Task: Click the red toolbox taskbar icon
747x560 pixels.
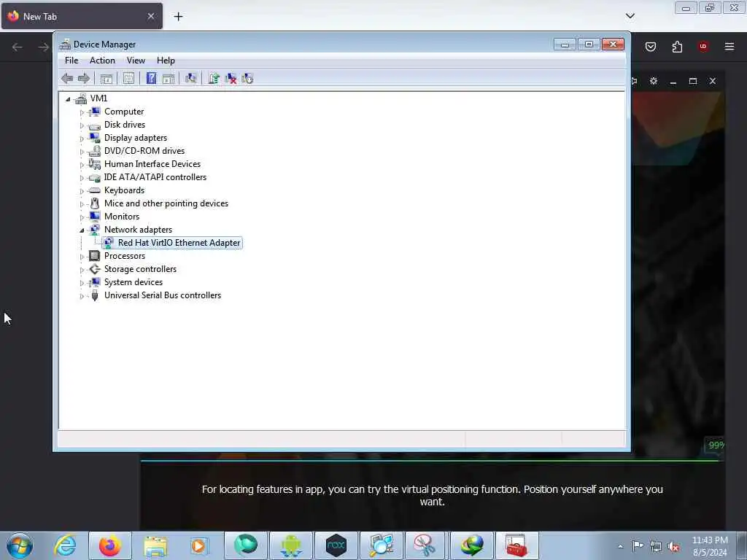Action: [x=517, y=545]
